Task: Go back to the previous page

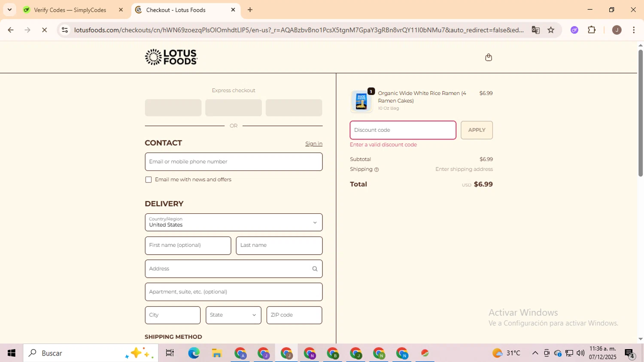Action: coord(11,30)
